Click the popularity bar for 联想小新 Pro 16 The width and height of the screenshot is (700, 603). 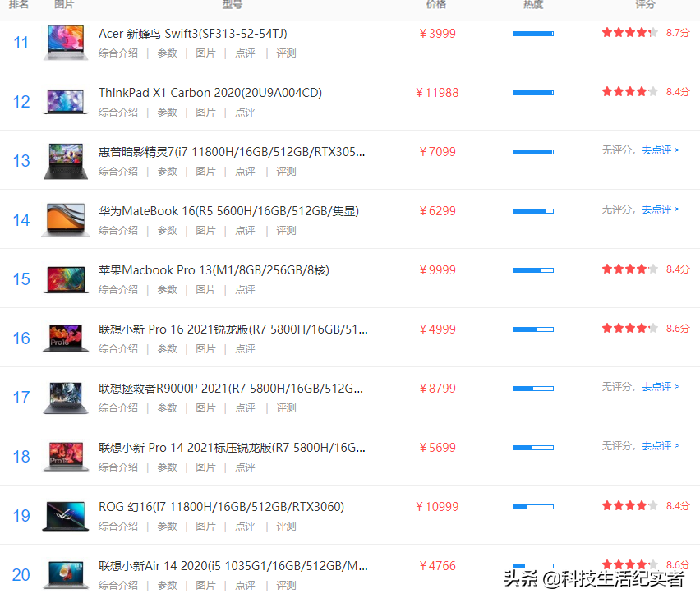click(x=533, y=329)
